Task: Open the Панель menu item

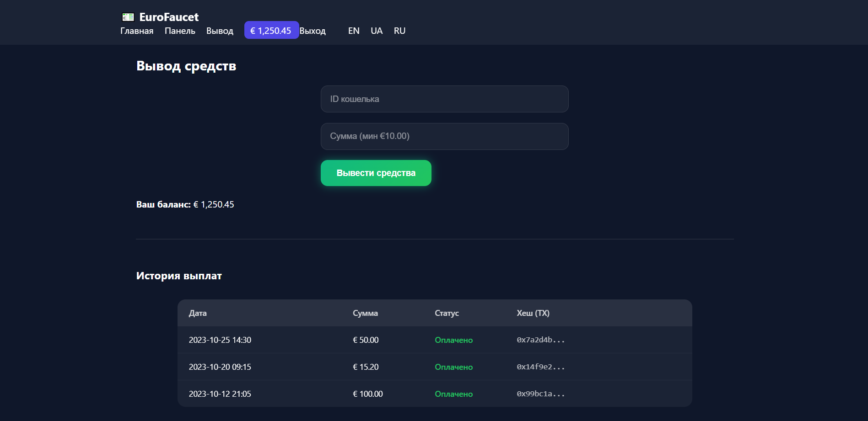Action: pyautogui.click(x=180, y=31)
